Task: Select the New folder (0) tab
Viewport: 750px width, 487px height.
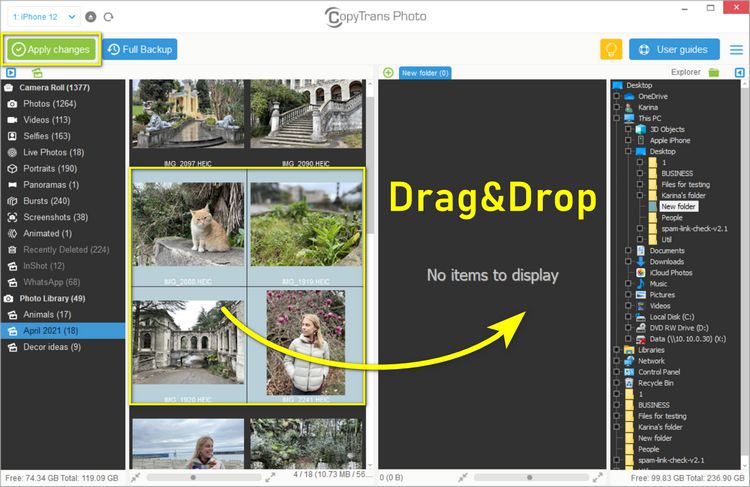Action: click(425, 73)
